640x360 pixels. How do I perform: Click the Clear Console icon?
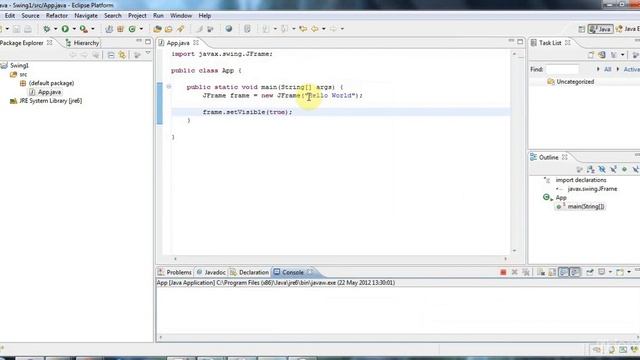pyautogui.click(x=541, y=272)
